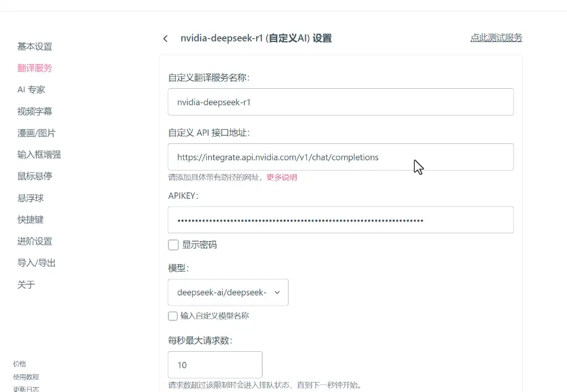Select 视频字幕 from the sidebar
This screenshot has height=392, width=567.
tap(36, 111)
